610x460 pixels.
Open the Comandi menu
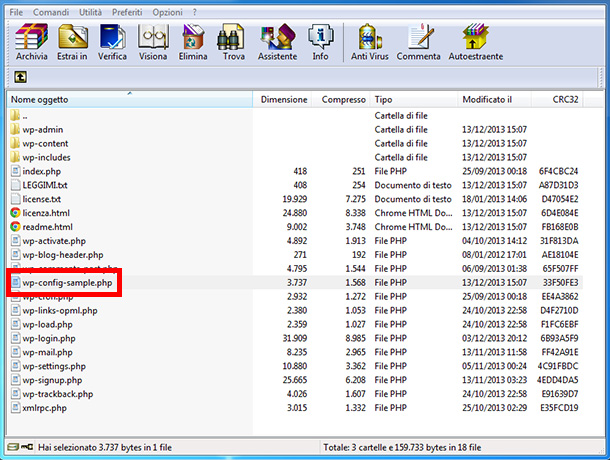[51, 12]
